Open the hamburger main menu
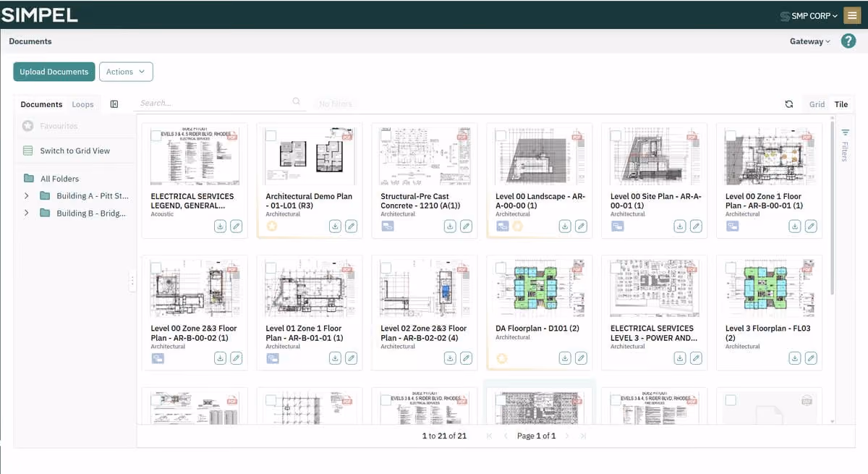This screenshot has width=868, height=474. click(x=852, y=15)
